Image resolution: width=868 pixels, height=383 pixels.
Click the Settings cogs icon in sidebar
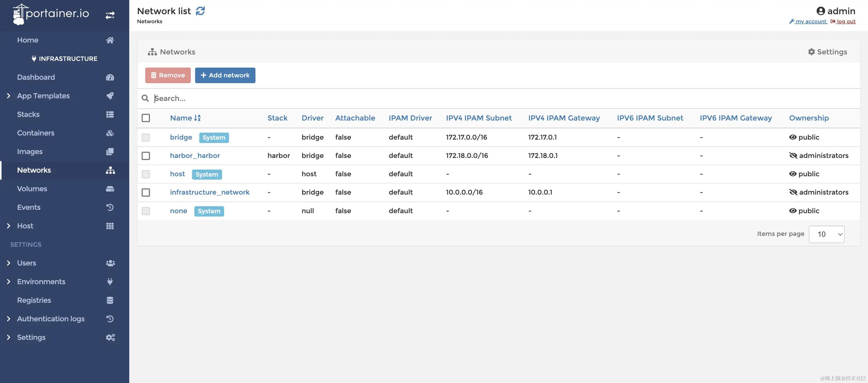click(110, 337)
